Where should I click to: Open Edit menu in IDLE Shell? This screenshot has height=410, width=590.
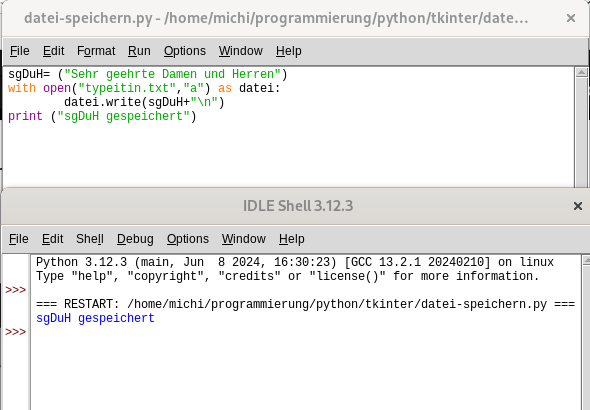click(x=53, y=239)
